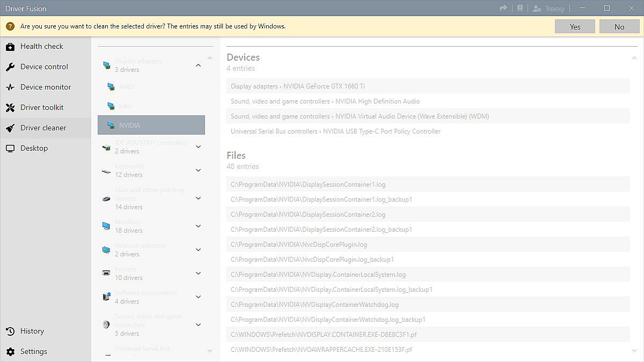Click the Desktop monitor icon in sidebar
This screenshot has width=644, height=362.
(10, 149)
